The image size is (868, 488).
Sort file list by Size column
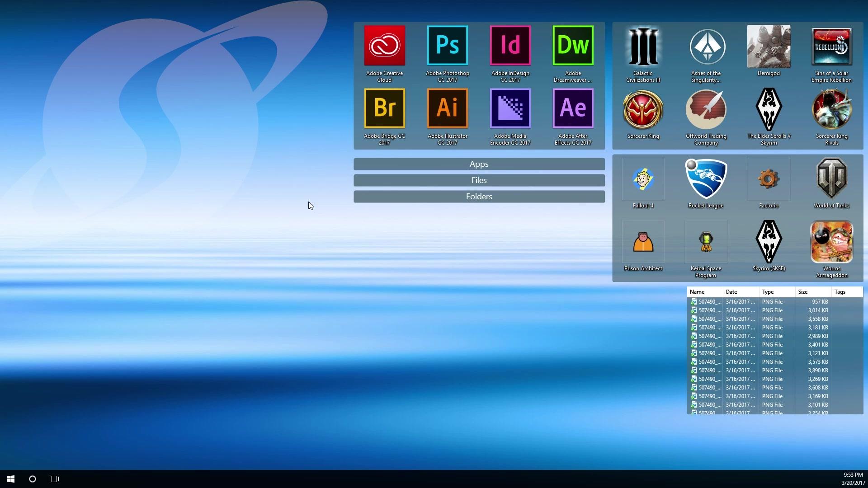(813, 292)
